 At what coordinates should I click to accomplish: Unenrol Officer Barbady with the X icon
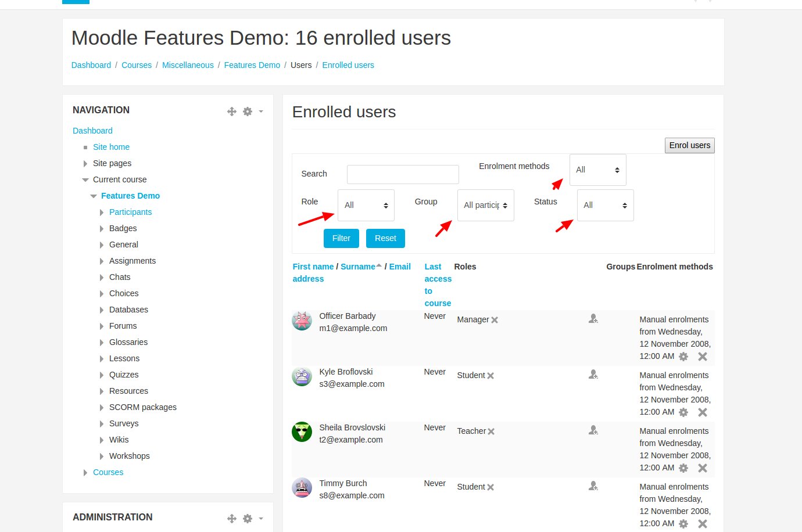703,357
